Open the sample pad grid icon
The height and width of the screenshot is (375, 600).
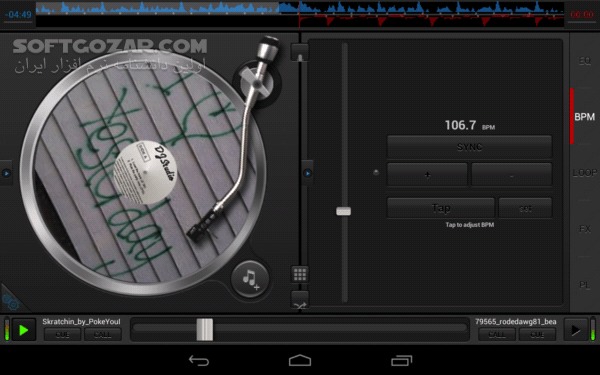click(300, 274)
